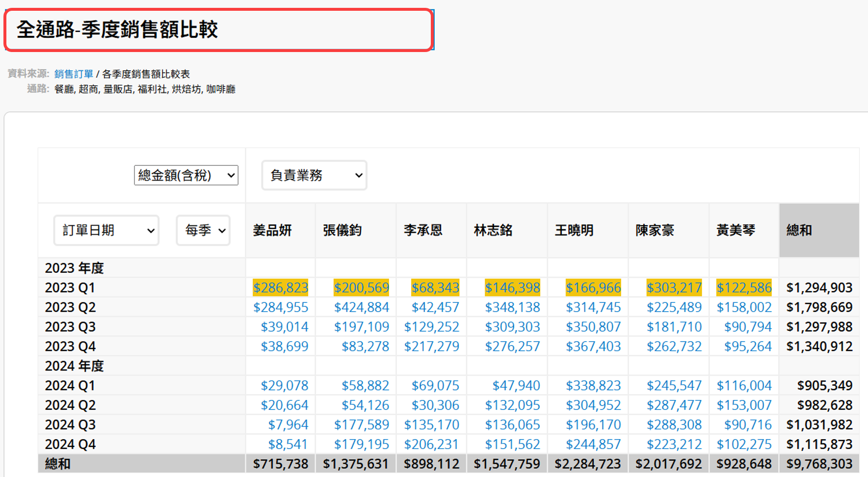
Task: Click the report title field 全通路-季度銷售額比較
Action: 218,30
